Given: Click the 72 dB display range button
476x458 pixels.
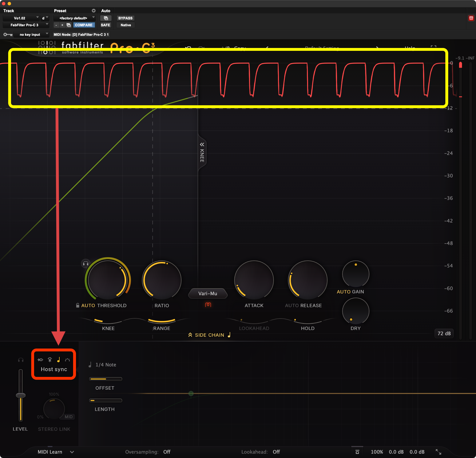Looking at the screenshot, I should pyautogui.click(x=444, y=334).
